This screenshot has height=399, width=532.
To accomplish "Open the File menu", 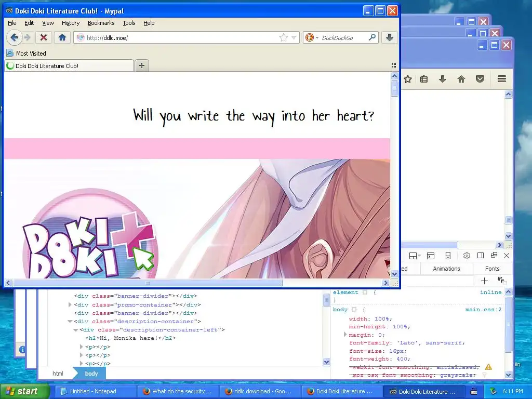I will 12,23.
